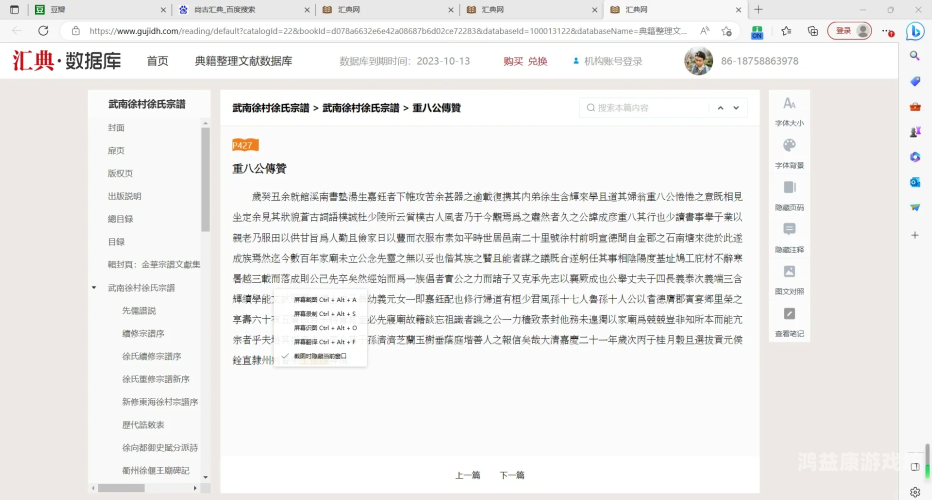
Task: Add page to favorites with star-plus icon
Action: pos(726,31)
